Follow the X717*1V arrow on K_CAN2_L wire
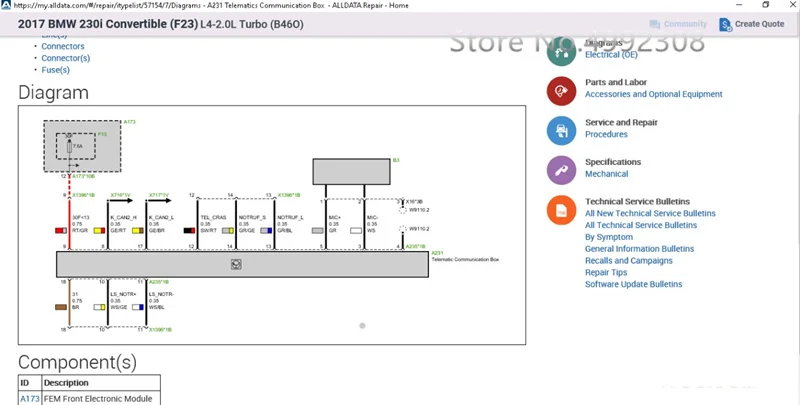Image resolution: width=800 pixels, height=405 pixels. [159, 200]
